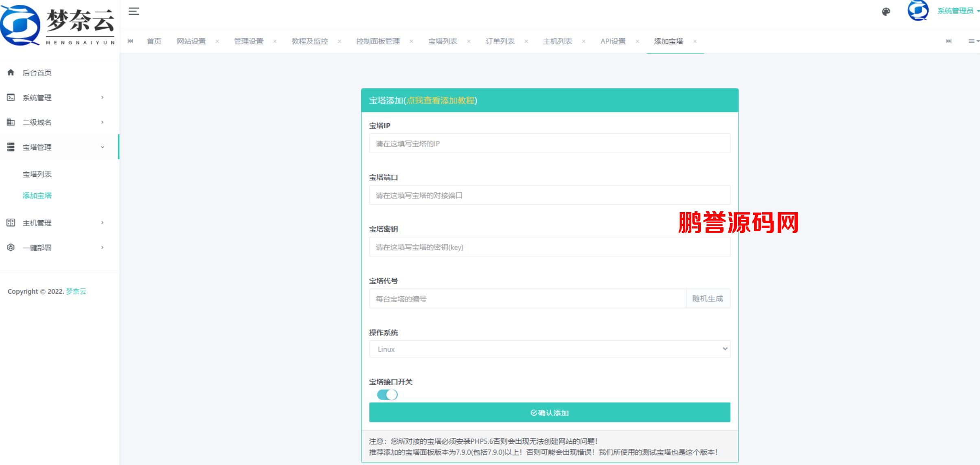Switch to the 网站设置 tab

pos(191,41)
